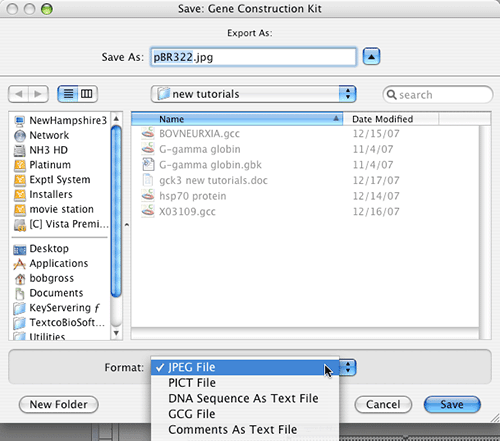Screen dimensions: 500x441
Task: Click the BOVNEURXIA.gcc file icon
Action: pyautogui.click(x=148, y=133)
